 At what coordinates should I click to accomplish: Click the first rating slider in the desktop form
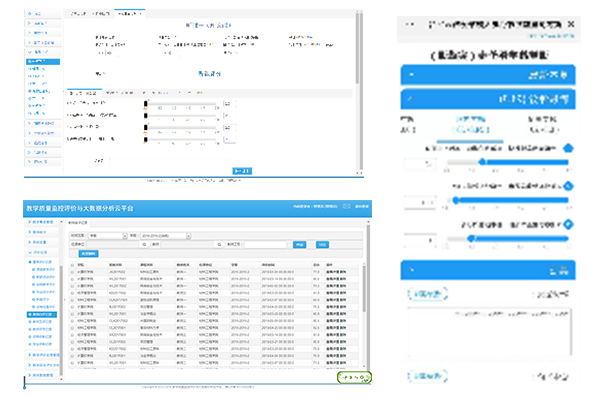click(185, 103)
